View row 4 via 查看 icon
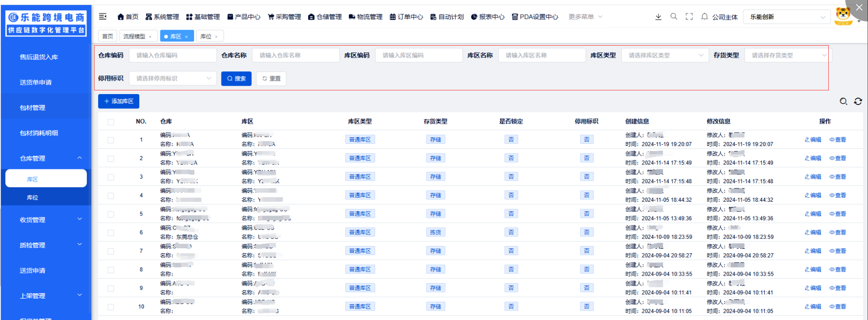This screenshot has width=868, height=320. click(x=838, y=195)
